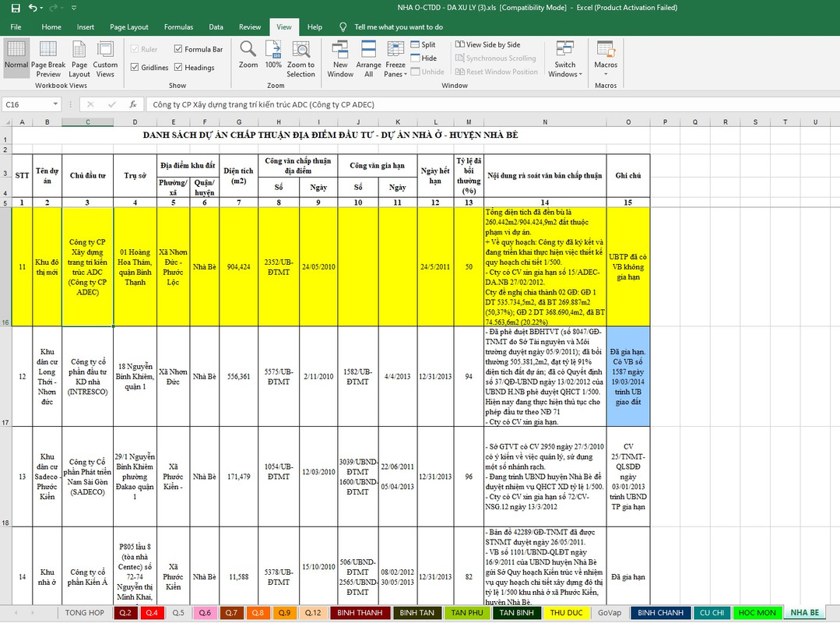Switch to Normal workbook view
The width and height of the screenshot is (840, 623).
coord(16,58)
